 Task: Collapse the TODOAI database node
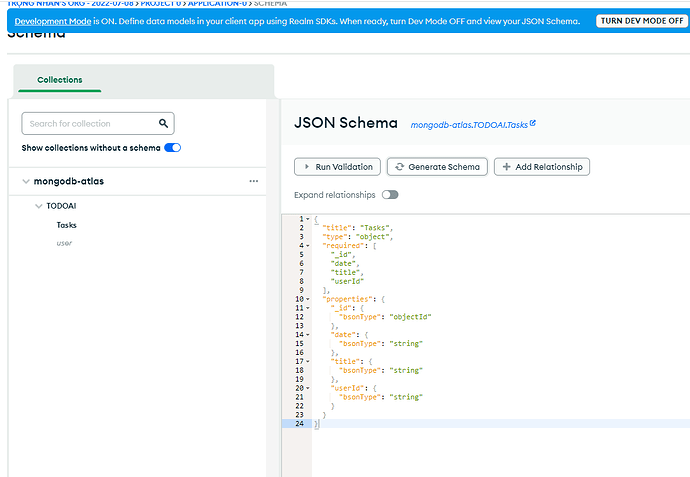[x=38, y=206]
